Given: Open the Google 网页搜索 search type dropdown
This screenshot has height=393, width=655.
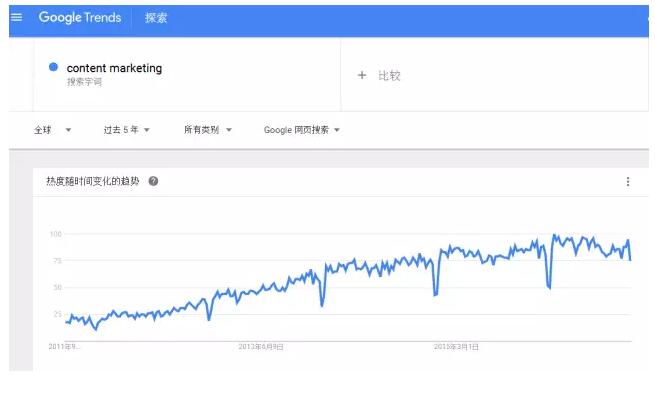Looking at the screenshot, I should point(302,130).
